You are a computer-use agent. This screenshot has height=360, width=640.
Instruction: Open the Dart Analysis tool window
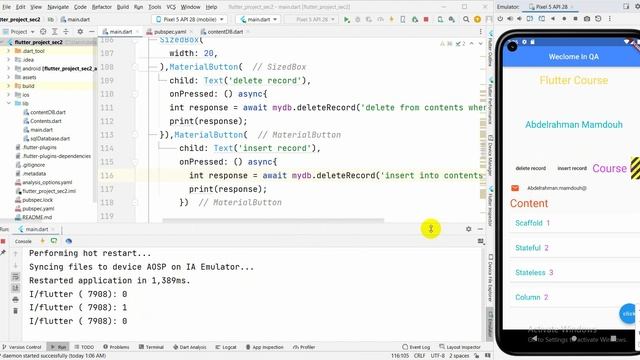tap(190, 347)
